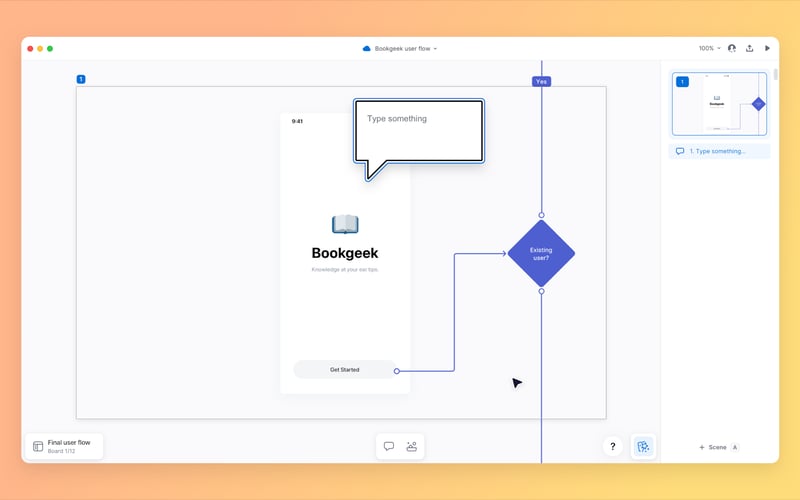Select scene 1 thumbnail in sidebar
Image resolution: width=800 pixels, height=500 pixels.
tap(719, 104)
